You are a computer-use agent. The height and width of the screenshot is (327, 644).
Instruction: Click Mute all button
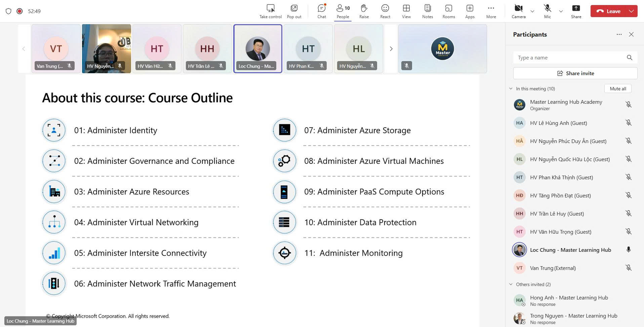point(618,89)
